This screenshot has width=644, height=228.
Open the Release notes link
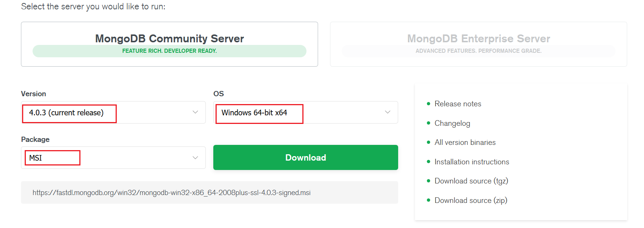pyautogui.click(x=458, y=104)
